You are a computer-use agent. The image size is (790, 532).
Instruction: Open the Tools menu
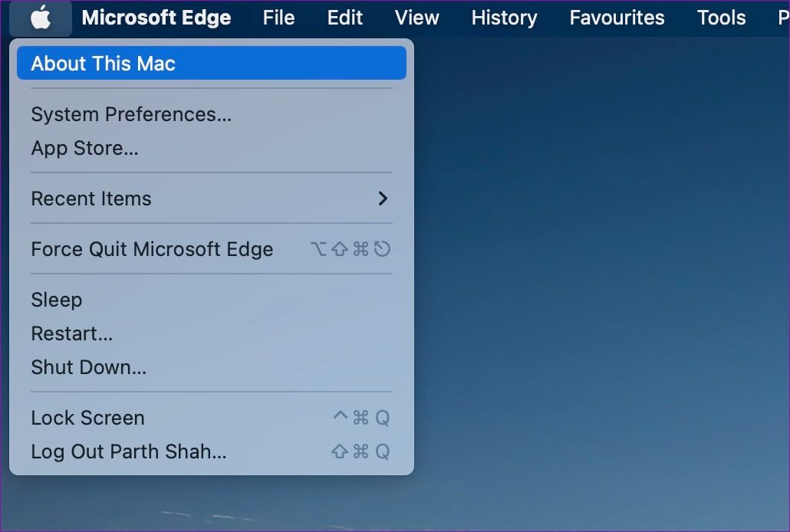point(721,18)
